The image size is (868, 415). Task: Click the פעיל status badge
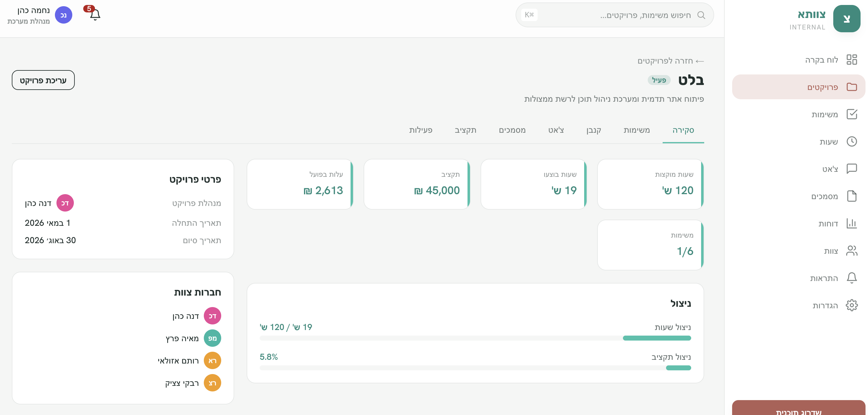point(659,80)
